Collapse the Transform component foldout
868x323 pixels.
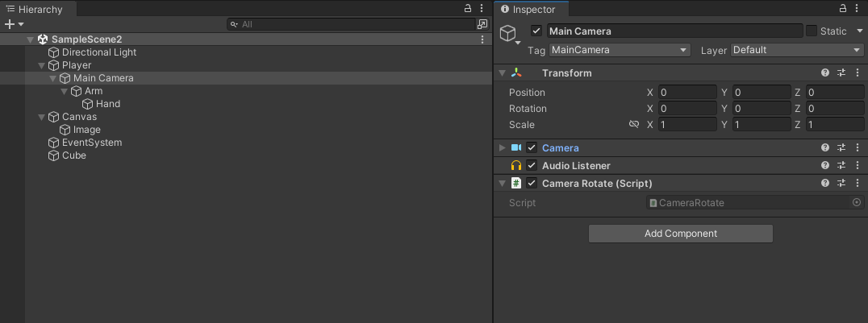click(502, 73)
